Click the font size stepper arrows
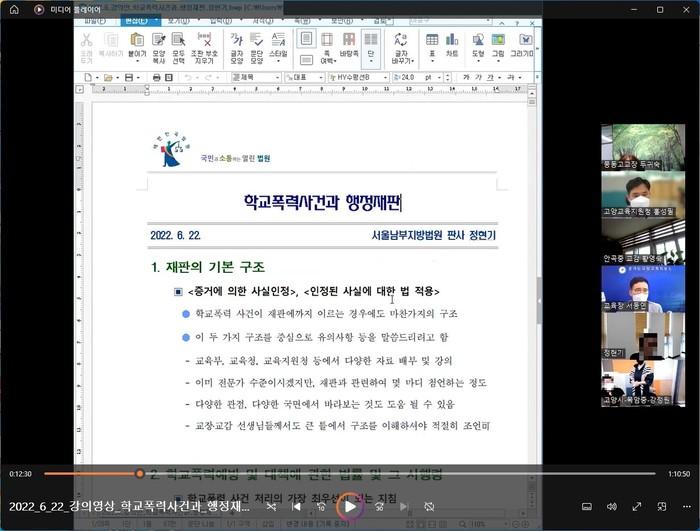Screen dimensions: 700x531 [448, 78]
